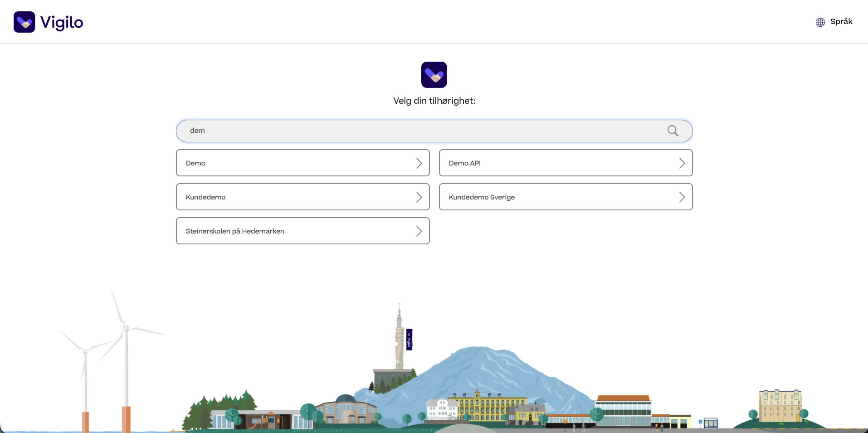The width and height of the screenshot is (868, 433).
Task: Click the "Velg din tilhørighet:" heading
Action: click(434, 101)
